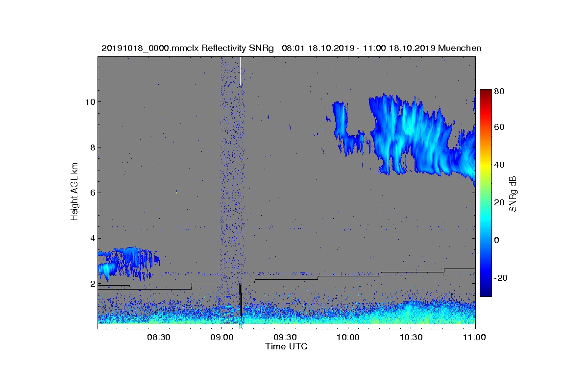This screenshot has width=588, height=392.
Task: Click the 'SNRg dB' colorbar label
Action: point(513,194)
